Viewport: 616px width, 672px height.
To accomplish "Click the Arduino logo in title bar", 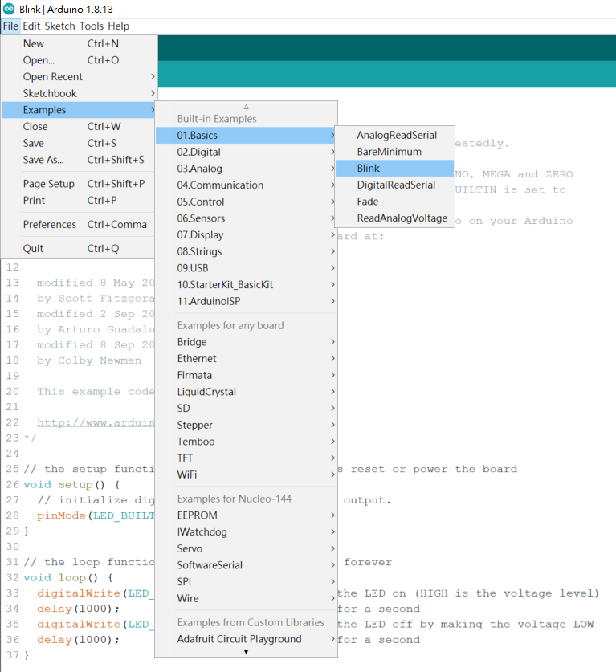I will [9, 9].
